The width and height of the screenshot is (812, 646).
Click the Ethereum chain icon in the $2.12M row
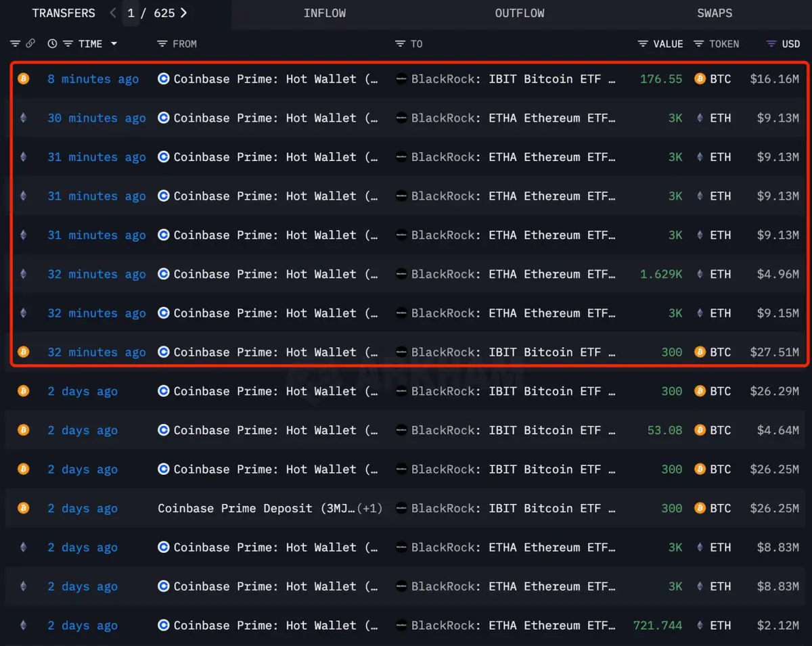coord(24,626)
